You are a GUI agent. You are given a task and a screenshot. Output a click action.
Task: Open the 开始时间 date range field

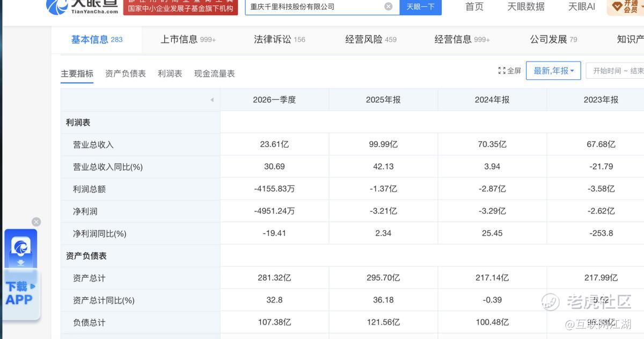tap(615, 71)
